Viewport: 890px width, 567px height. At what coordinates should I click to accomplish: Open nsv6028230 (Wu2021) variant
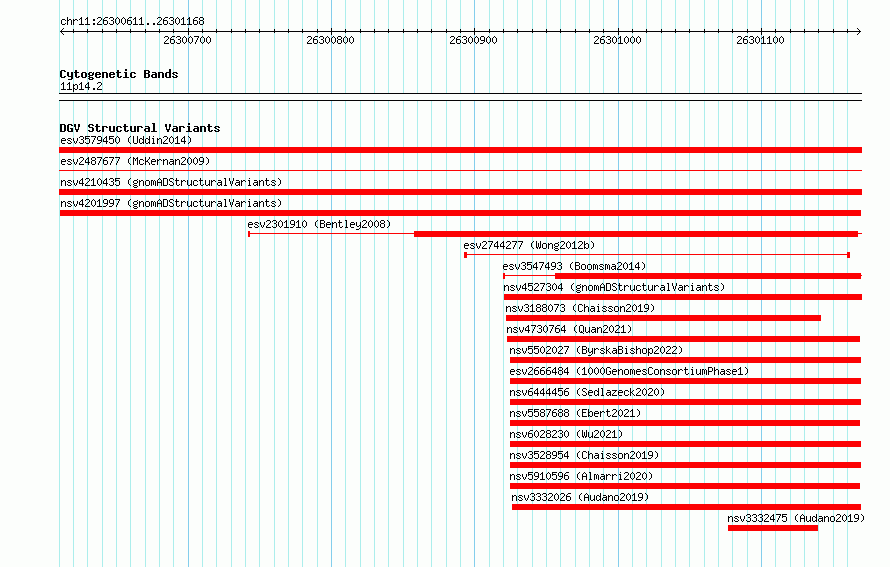tap(566, 434)
